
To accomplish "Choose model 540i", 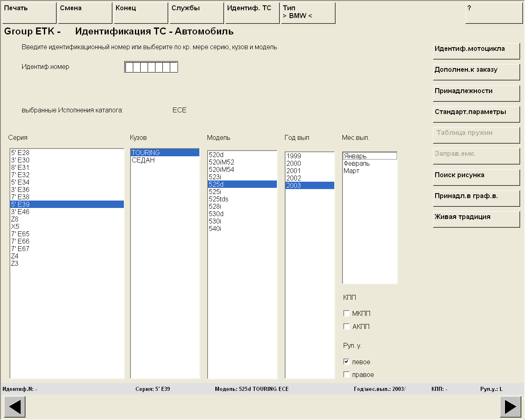I will (242, 228).
